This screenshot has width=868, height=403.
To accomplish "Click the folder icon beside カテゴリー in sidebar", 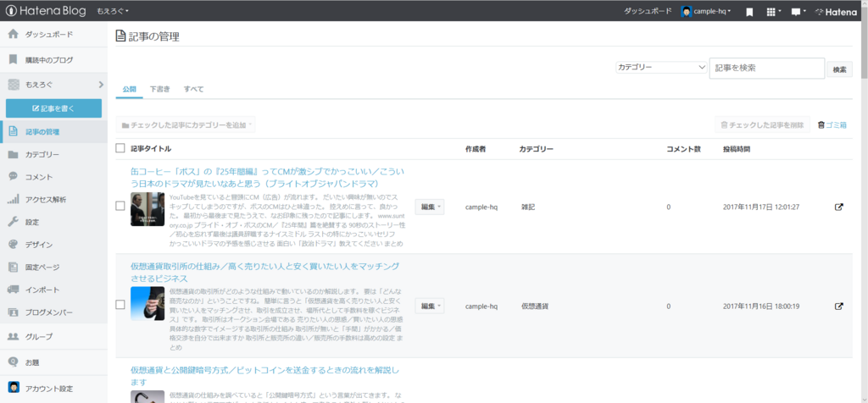I will [14, 154].
